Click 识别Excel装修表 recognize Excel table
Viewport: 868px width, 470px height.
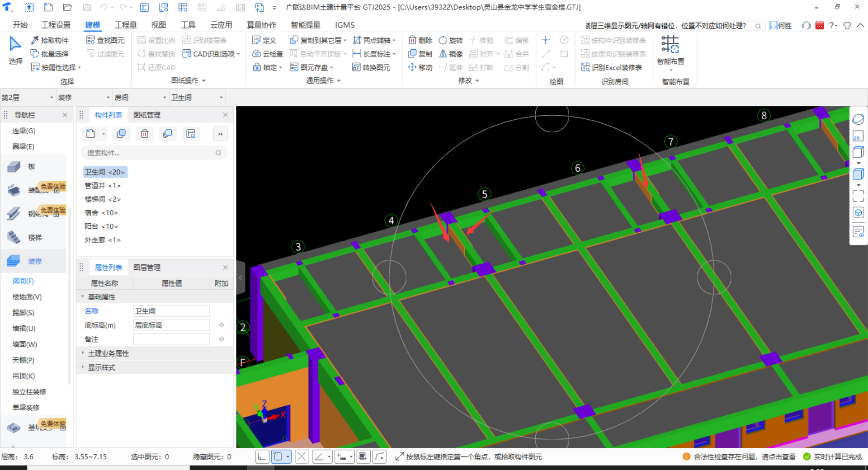[612, 67]
